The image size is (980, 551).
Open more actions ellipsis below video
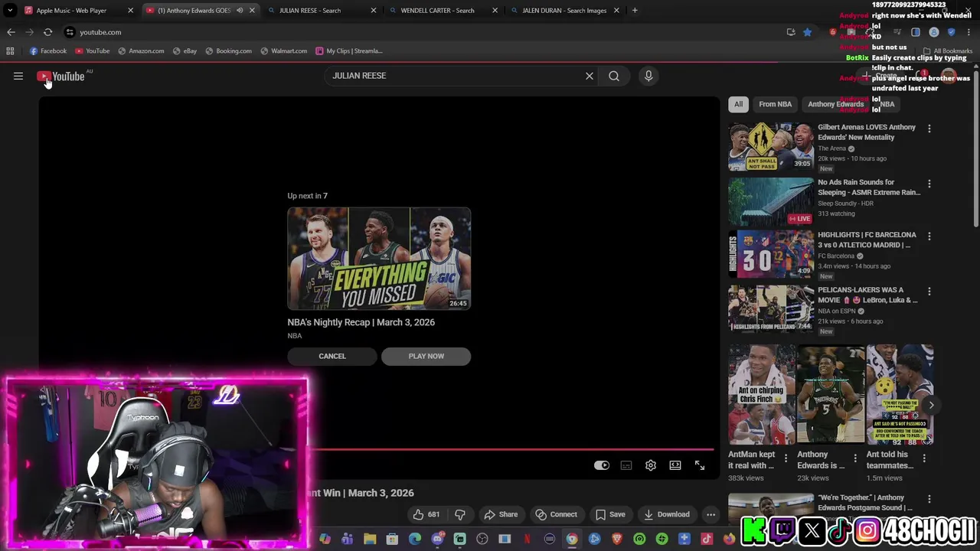point(711,514)
